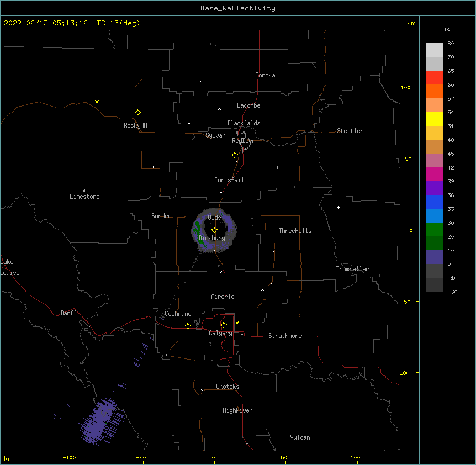Click the yellow diamond marker near Cochrane

click(188, 326)
